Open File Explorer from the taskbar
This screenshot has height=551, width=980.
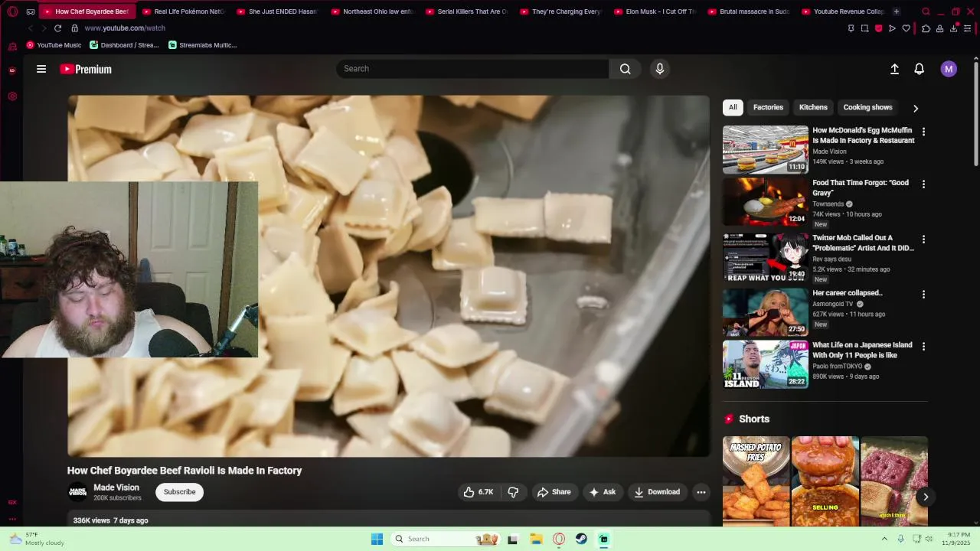tap(536, 539)
